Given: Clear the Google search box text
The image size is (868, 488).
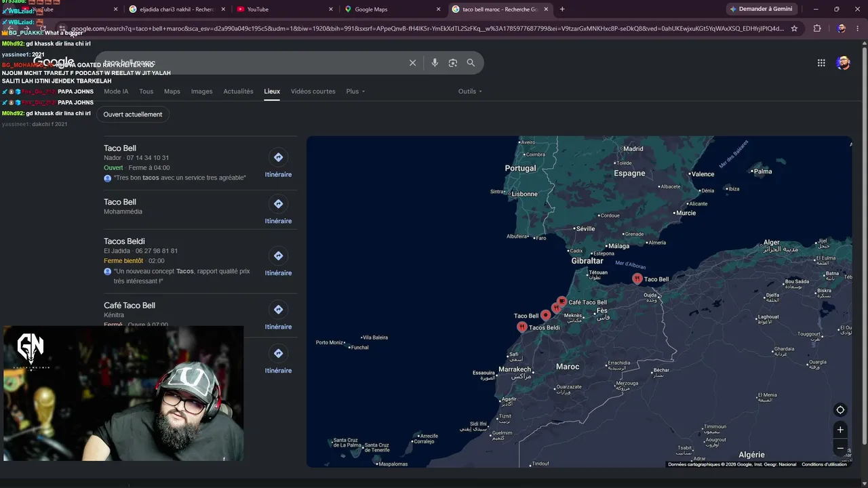Looking at the screenshot, I should pos(412,63).
